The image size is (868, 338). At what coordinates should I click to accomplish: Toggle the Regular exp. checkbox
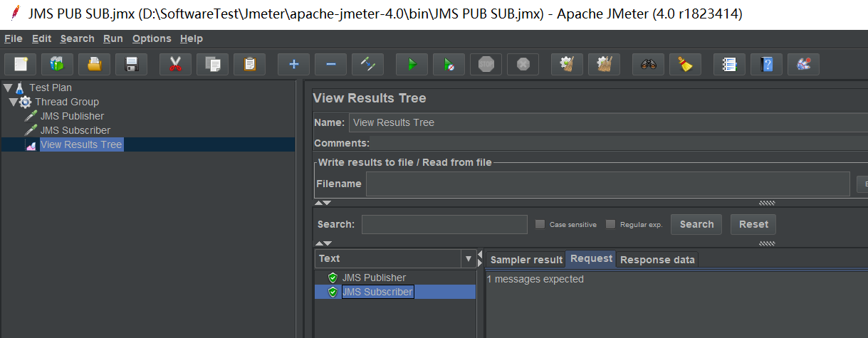pos(610,224)
